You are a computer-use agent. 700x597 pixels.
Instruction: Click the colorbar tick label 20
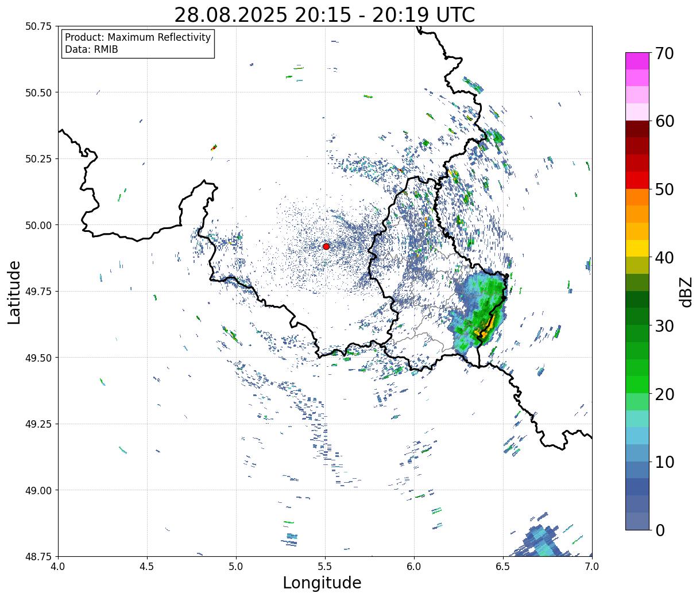click(664, 394)
